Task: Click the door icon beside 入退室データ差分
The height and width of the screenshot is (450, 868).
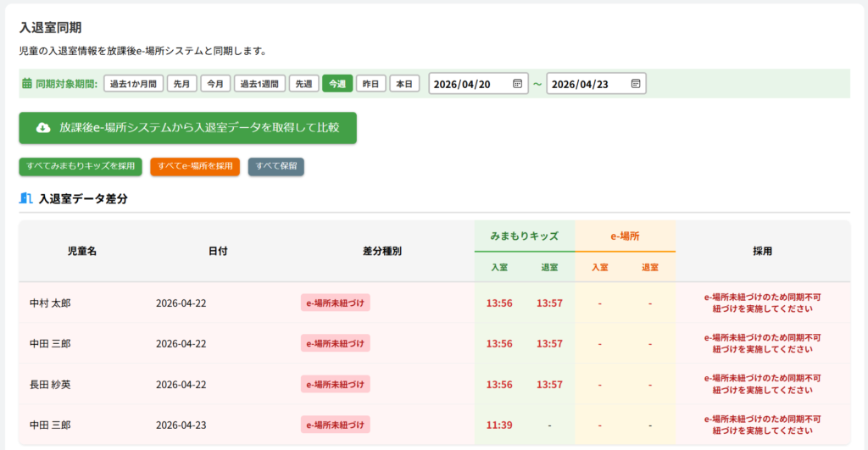Action: point(25,199)
